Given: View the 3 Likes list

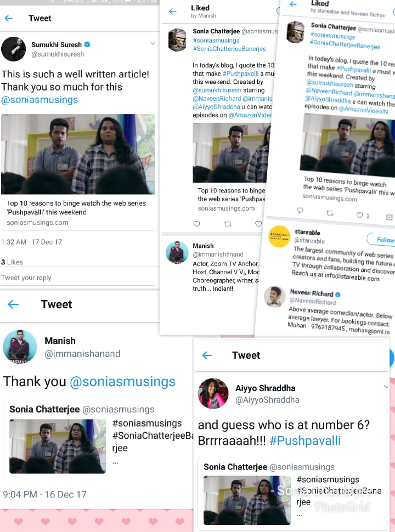Looking at the screenshot, I should pos(12,262).
